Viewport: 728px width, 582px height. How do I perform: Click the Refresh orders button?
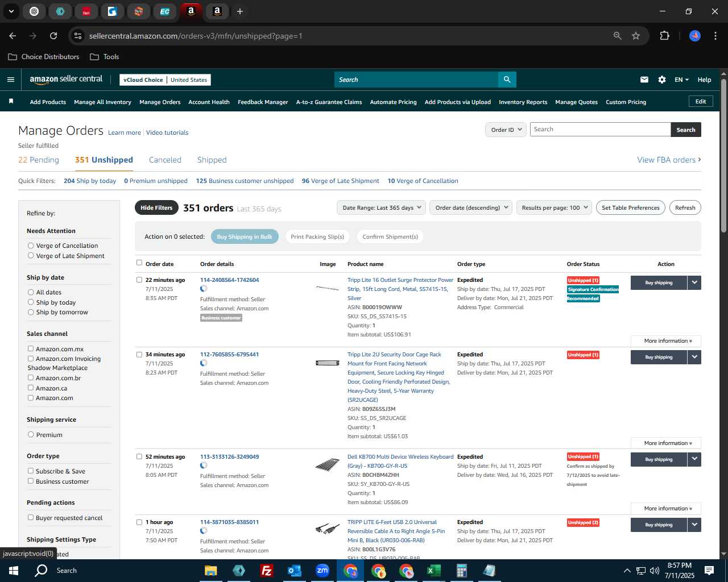coord(685,207)
